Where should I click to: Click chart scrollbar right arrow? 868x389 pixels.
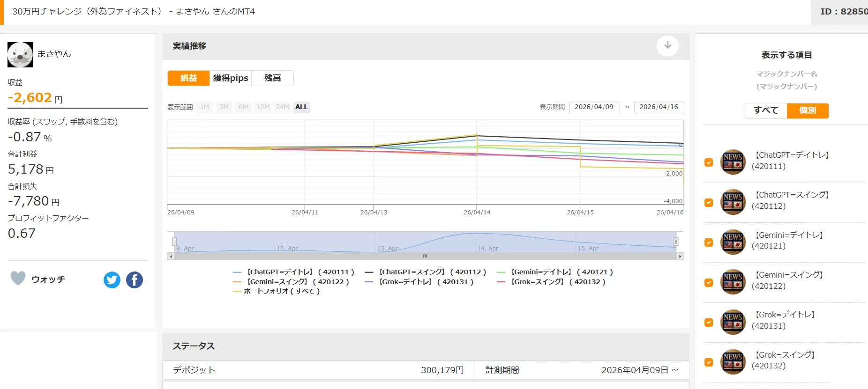pyautogui.click(x=680, y=257)
